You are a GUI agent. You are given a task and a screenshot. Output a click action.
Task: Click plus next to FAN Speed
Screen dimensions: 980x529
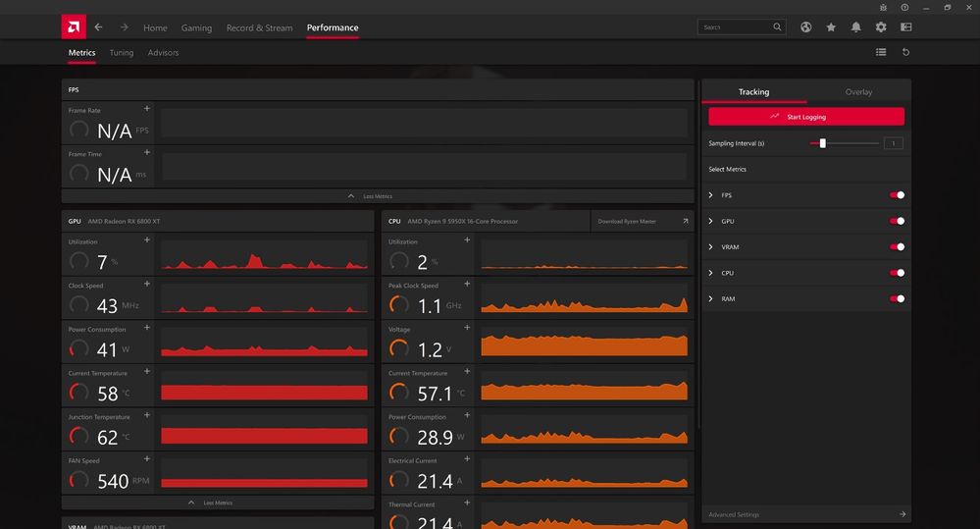147,459
